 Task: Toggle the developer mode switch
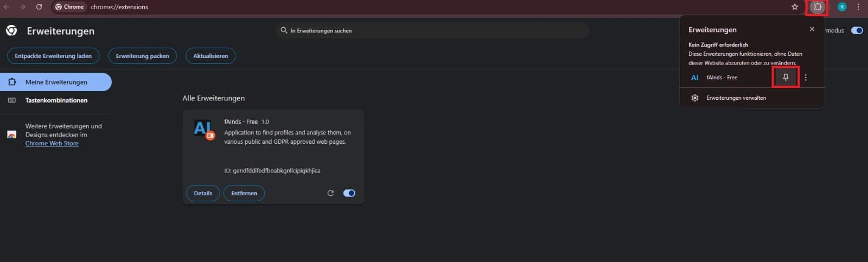click(857, 30)
